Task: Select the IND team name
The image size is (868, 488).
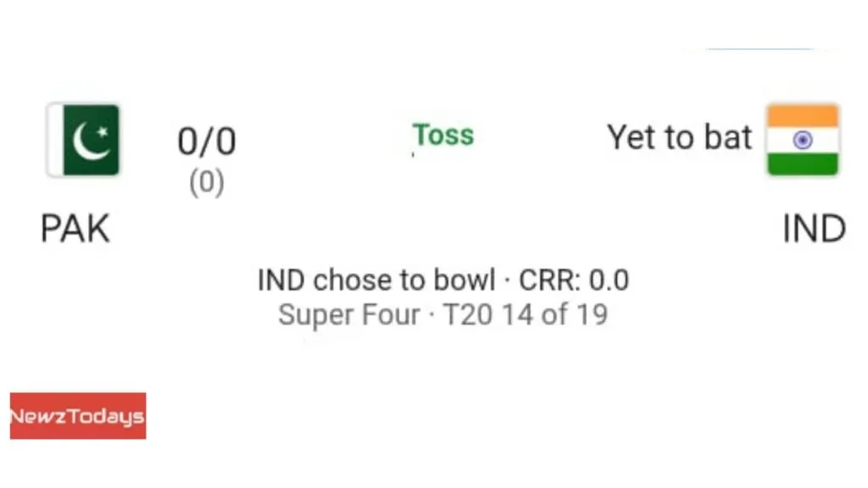Action: 814,229
